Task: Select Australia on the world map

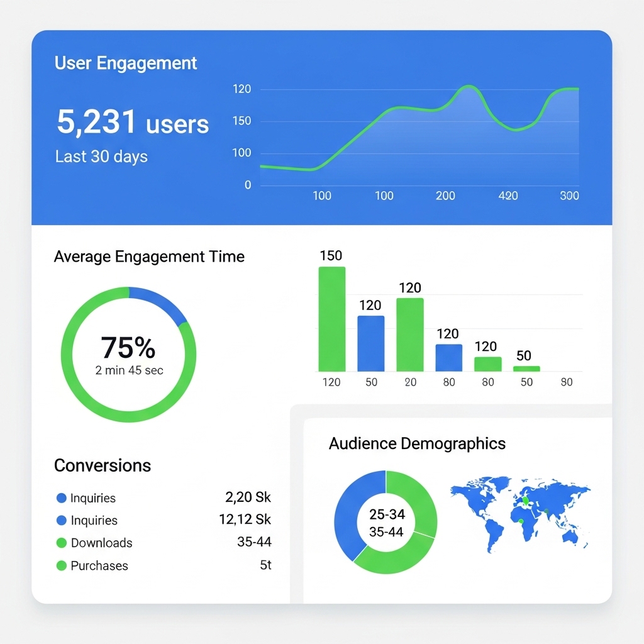Action: [x=570, y=536]
